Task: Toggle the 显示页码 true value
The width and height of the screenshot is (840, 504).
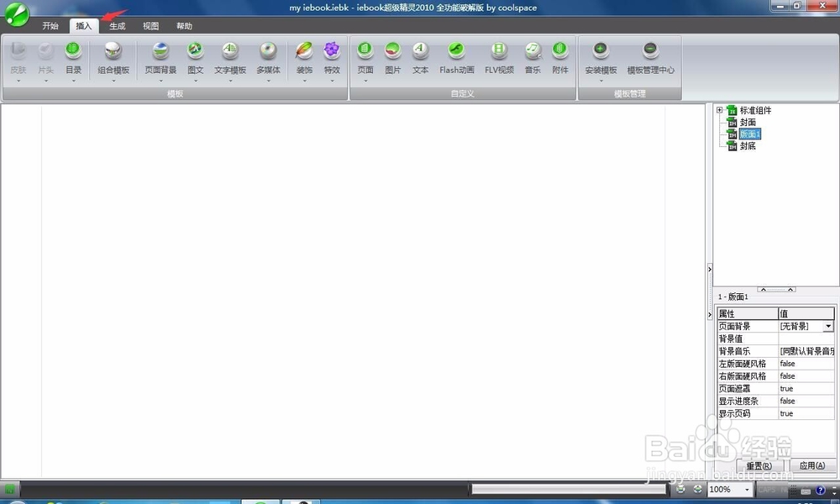Action: point(806,413)
